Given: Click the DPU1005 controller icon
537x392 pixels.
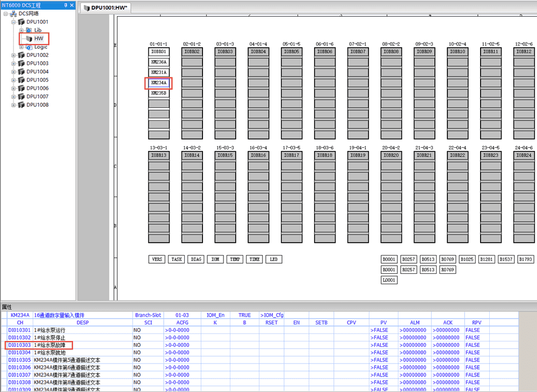Looking at the screenshot, I should tap(21, 80).
